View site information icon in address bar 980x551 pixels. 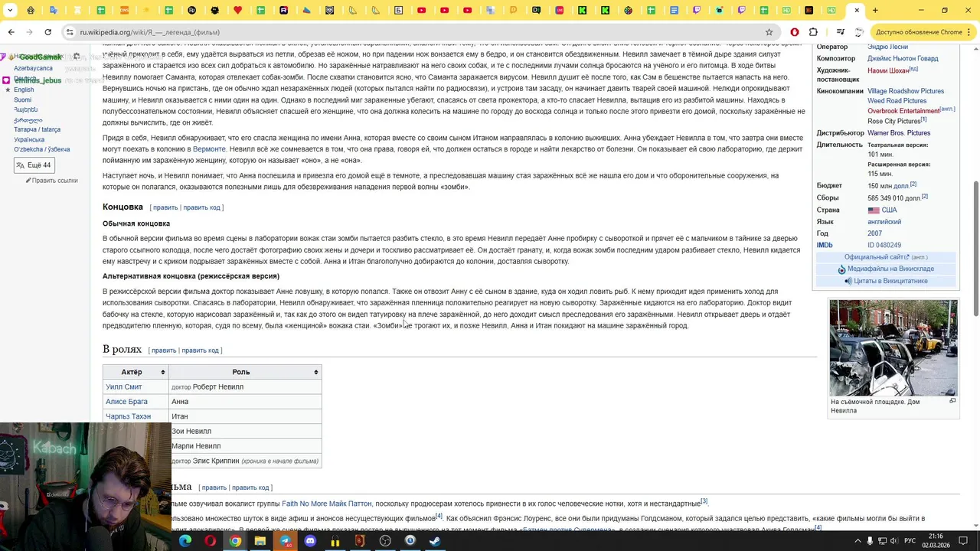(x=70, y=32)
